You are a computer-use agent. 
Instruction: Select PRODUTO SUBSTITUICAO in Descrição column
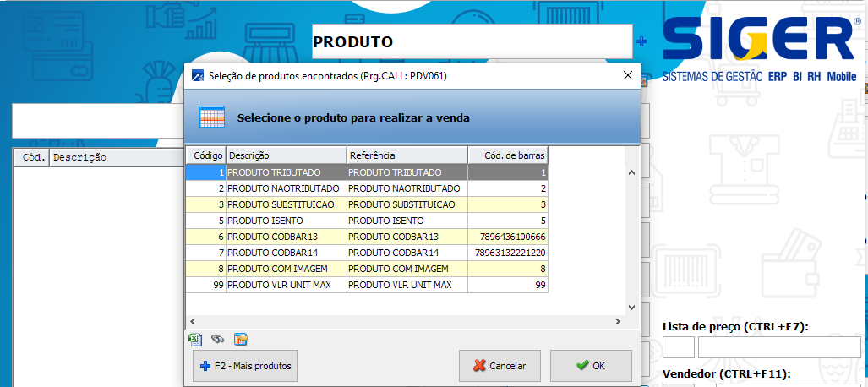point(287,204)
